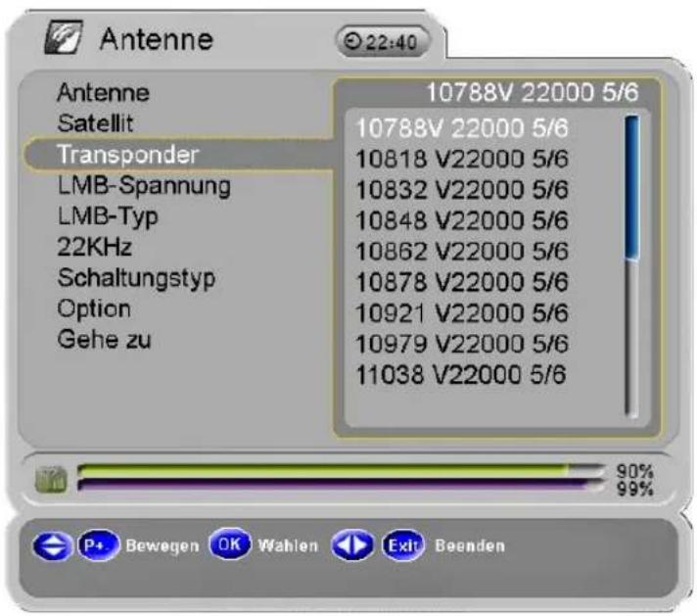Select transponder 10921 V22000 5/6

coord(462,312)
